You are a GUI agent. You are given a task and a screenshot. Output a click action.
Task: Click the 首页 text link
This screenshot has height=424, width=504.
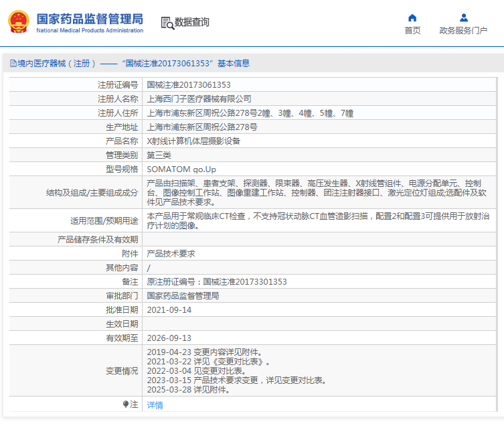[412, 31]
